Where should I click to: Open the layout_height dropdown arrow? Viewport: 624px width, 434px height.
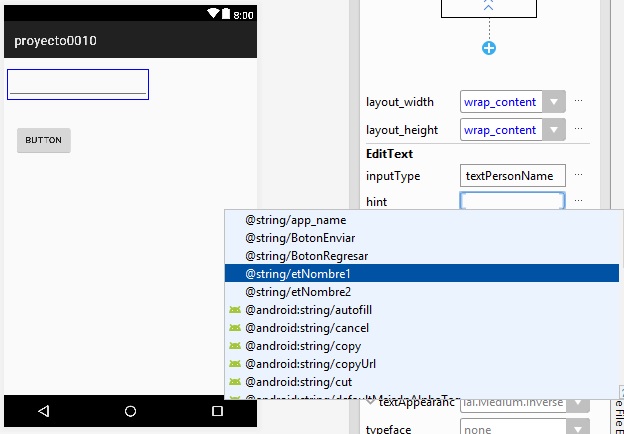[555, 130]
